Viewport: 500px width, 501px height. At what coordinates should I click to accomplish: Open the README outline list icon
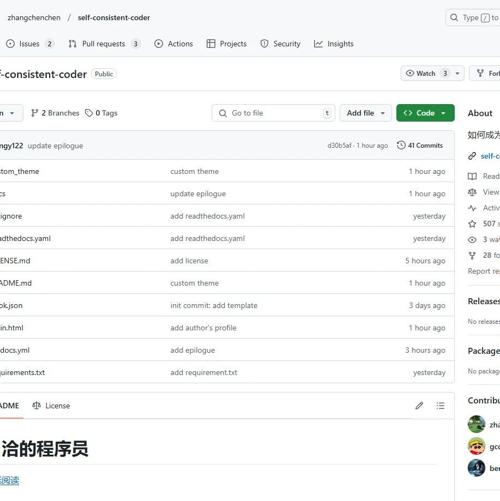pos(440,406)
